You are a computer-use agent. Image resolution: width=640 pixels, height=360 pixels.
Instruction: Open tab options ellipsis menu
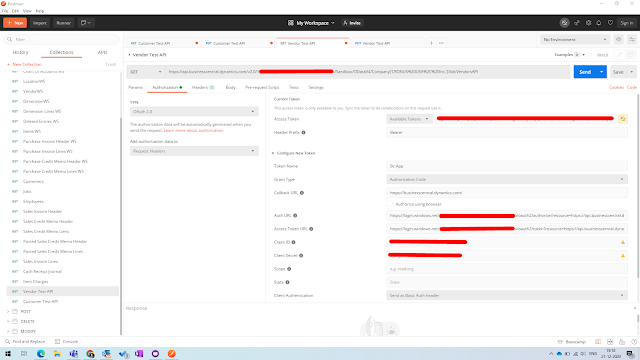[441, 43]
